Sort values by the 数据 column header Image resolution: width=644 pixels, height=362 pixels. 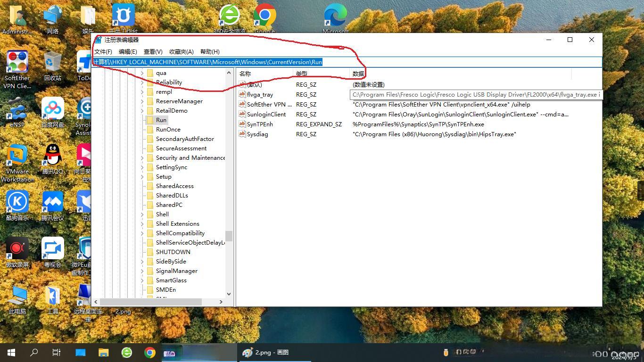click(x=461, y=74)
